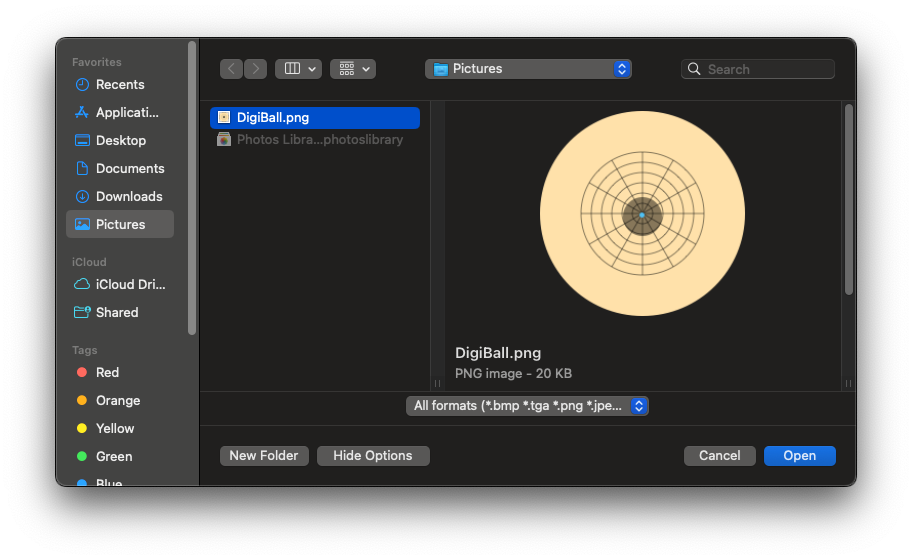Viewport: 912px width, 560px height.
Task: Open the column view mode selector
Action: coord(298,69)
